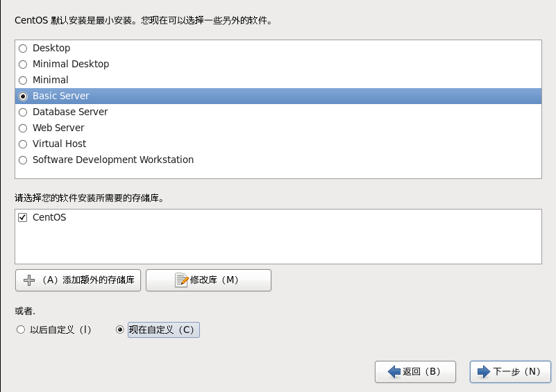The width and height of the screenshot is (556, 392).
Task: Click the plus icon for adding repositories
Action: point(29,280)
